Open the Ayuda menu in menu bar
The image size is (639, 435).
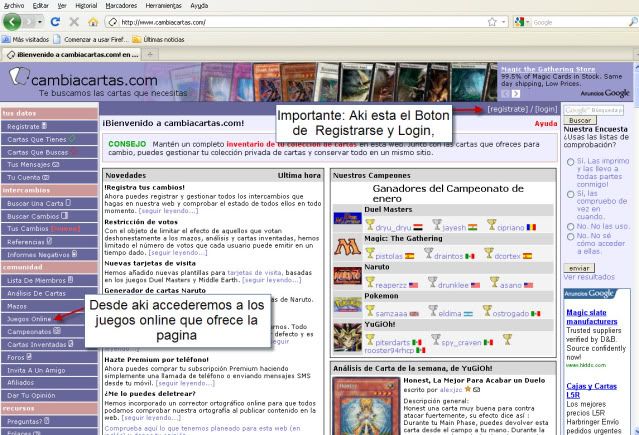tap(199, 6)
